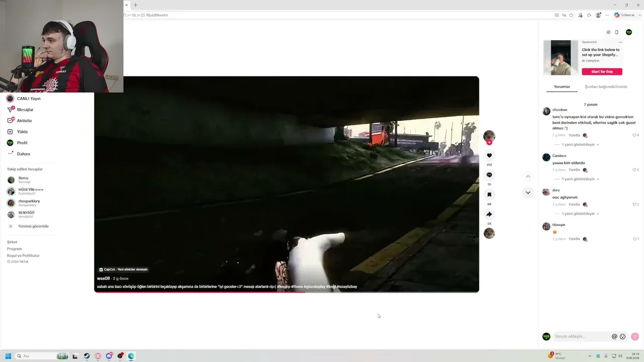Reply to Candace's comment

(x=574, y=170)
